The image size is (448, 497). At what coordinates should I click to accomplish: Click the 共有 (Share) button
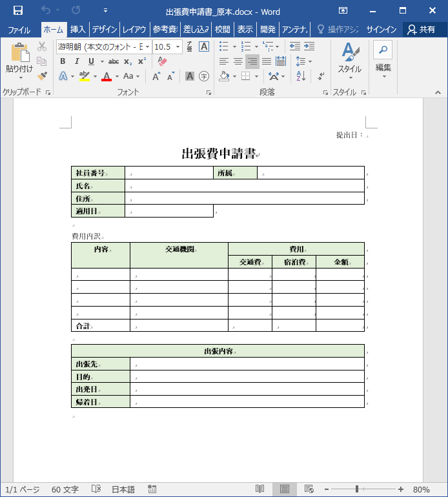421,30
